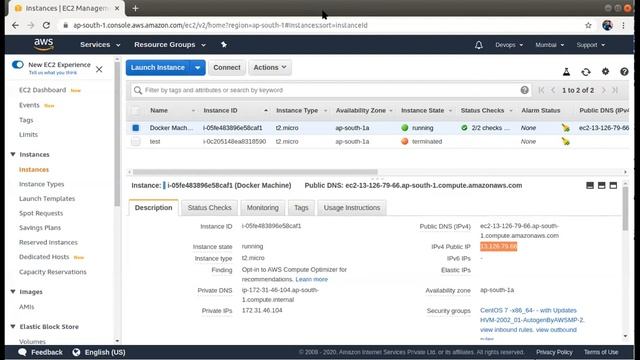Click the language globe icon
This screenshot has height=360, width=640.
click(76, 352)
